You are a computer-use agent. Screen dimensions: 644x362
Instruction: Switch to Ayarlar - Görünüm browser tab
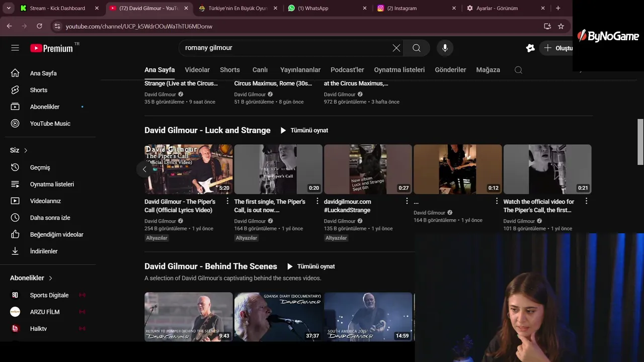click(506, 8)
